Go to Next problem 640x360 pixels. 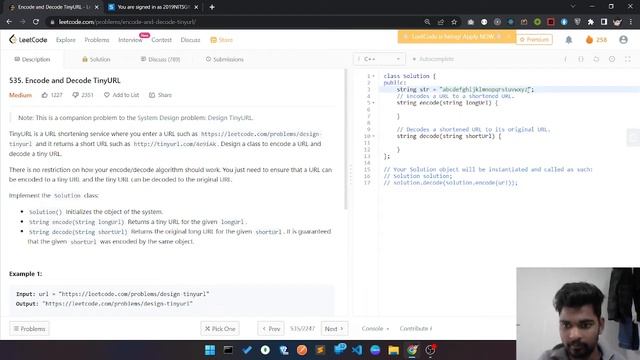(x=334, y=329)
